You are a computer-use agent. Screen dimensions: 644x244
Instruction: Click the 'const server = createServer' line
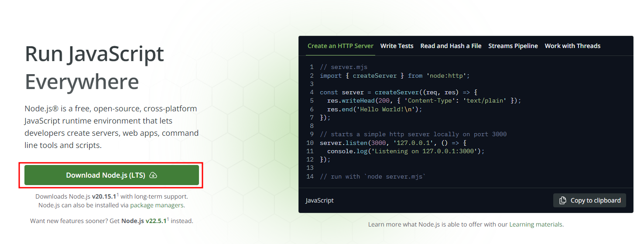click(399, 92)
